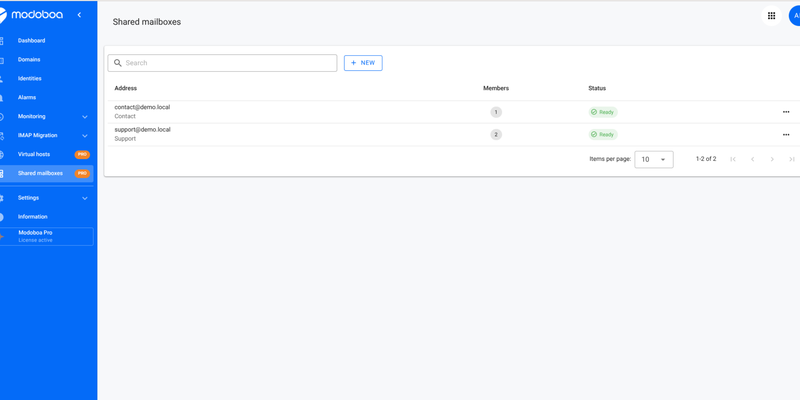Viewport: 800px width, 400px height.
Task: Click the Ready status badge for support
Action: point(603,135)
